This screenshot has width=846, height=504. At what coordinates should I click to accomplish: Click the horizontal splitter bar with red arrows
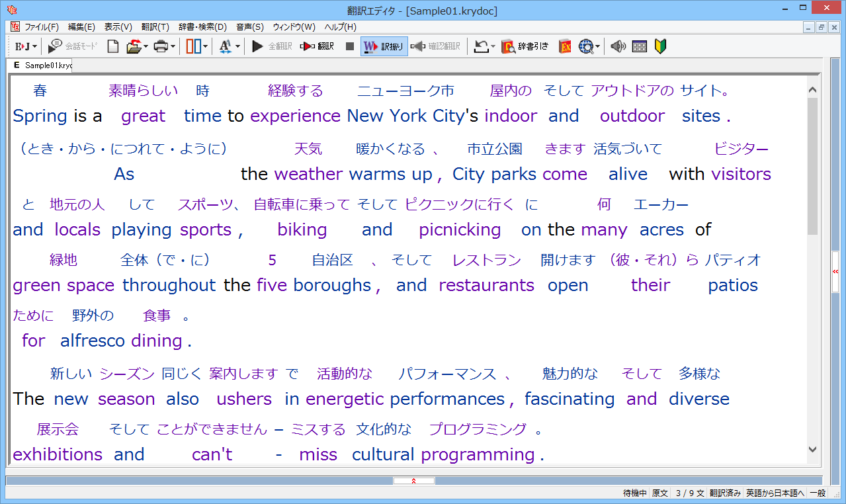413,481
